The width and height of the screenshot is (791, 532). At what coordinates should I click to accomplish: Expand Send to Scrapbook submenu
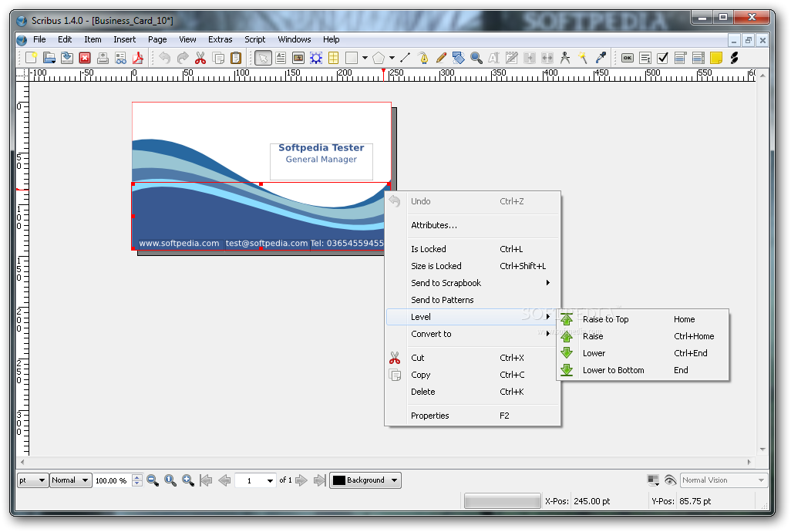point(473,283)
